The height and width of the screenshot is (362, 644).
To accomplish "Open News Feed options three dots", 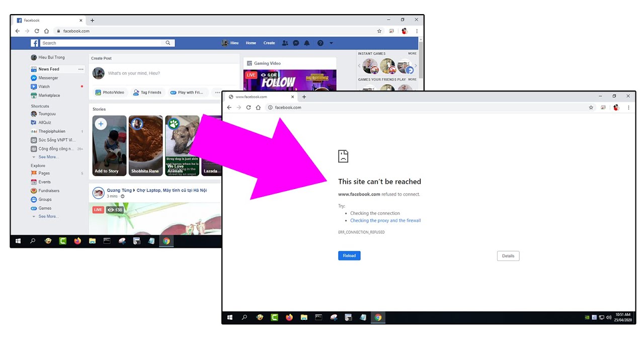I will [81, 69].
